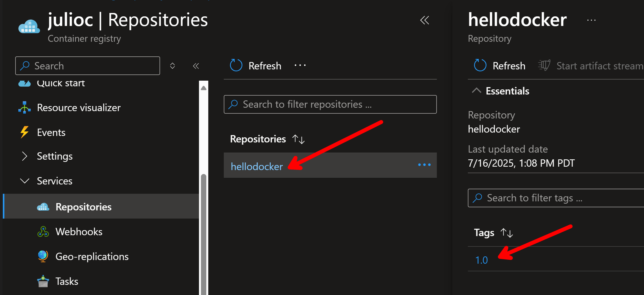Click the Events lightning bolt icon
This screenshot has width=644, height=295.
click(x=25, y=132)
